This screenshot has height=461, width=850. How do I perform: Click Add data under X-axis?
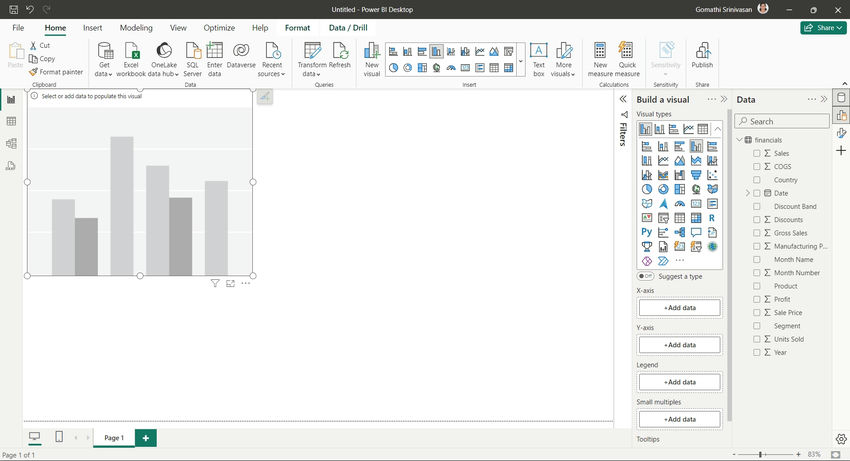(x=680, y=308)
